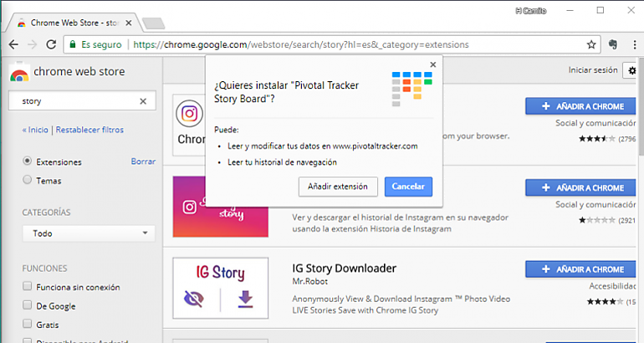The height and width of the screenshot is (343, 644).
Task: Add the first Social y comunicación result to Chrome
Action: [x=580, y=106]
